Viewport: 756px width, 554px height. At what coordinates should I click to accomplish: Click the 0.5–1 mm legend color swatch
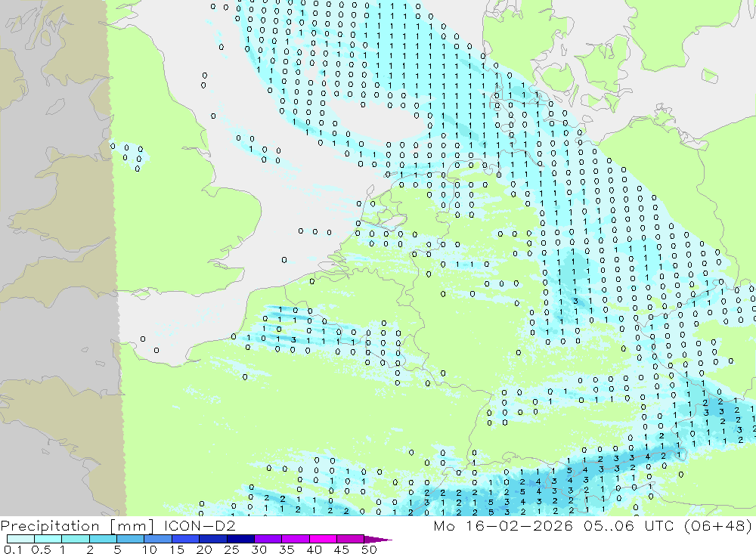coord(48,539)
